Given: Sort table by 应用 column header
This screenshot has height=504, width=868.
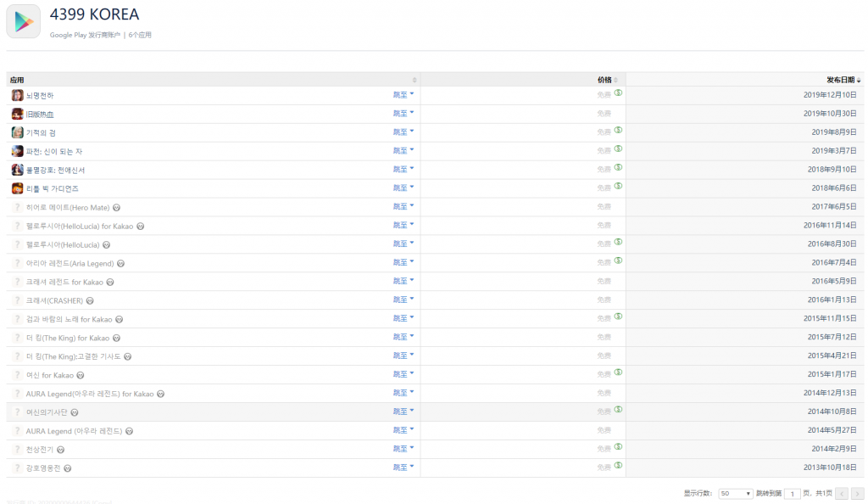Looking at the screenshot, I should pos(17,80).
